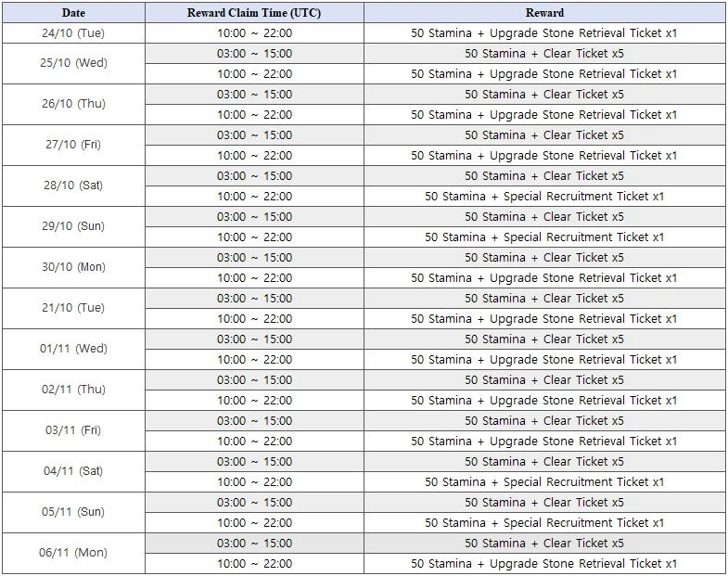Image resolution: width=728 pixels, height=576 pixels.
Task: Click the Reward column header
Action: (544, 13)
